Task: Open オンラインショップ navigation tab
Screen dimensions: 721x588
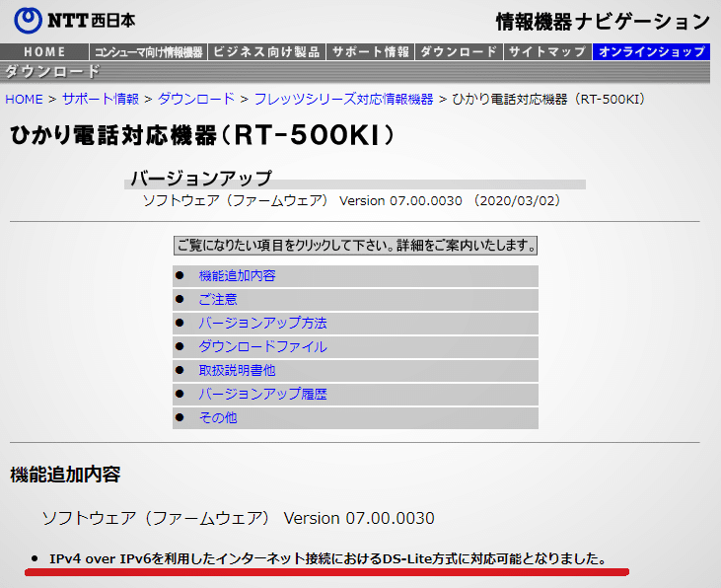Action: point(652,52)
